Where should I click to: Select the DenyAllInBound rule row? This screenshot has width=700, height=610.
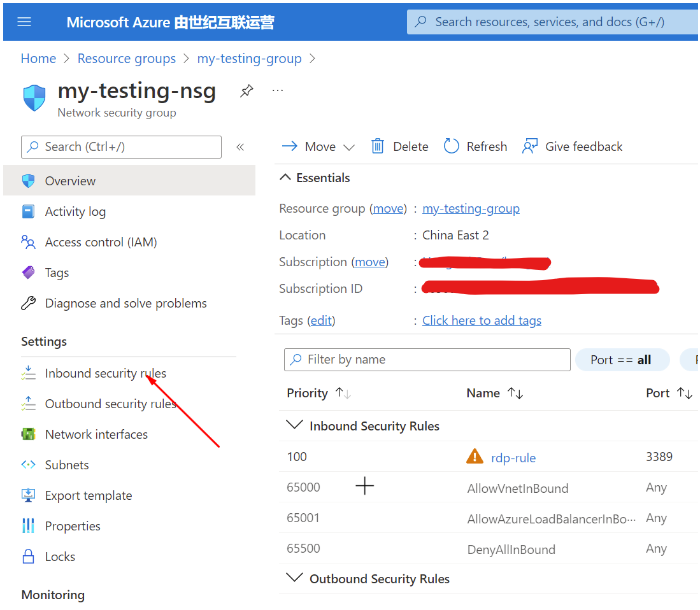(x=489, y=548)
